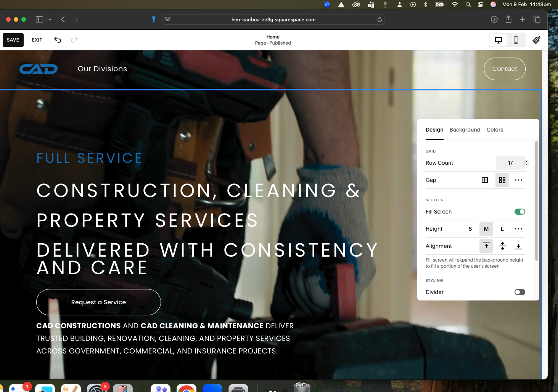Toggle the Safari sidebar icon
Viewport: 558px width, 392px height.
[39, 19]
